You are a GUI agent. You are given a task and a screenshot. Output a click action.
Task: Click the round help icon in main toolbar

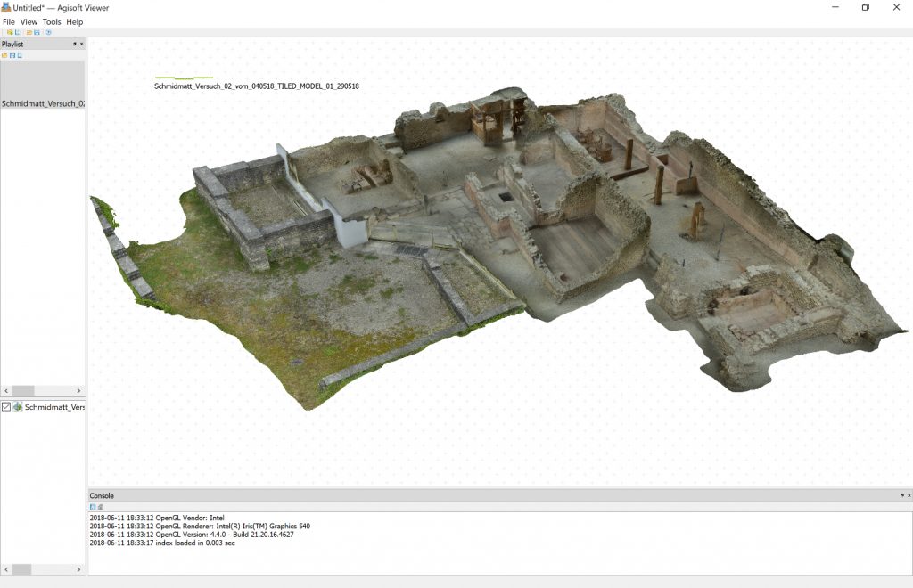[48, 32]
